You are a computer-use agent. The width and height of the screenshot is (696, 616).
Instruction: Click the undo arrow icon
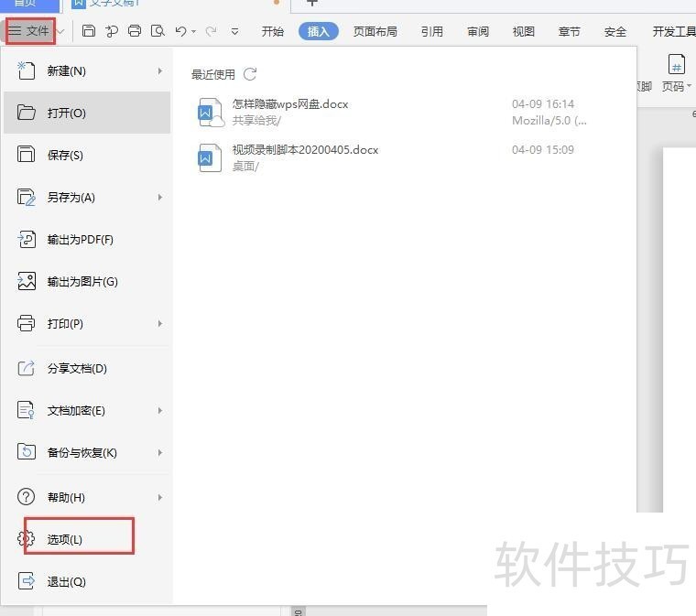pos(181,31)
